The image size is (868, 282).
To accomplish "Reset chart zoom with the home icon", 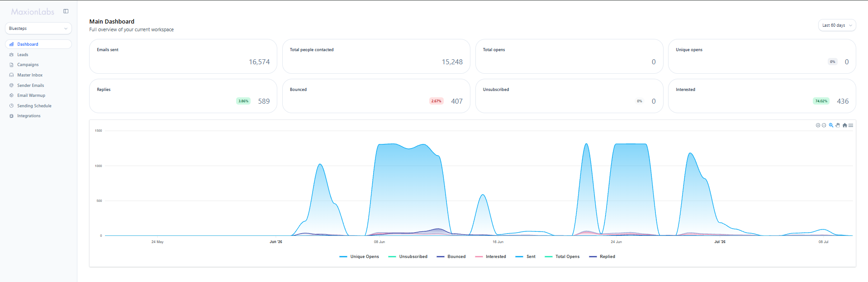I will click(x=844, y=125).
